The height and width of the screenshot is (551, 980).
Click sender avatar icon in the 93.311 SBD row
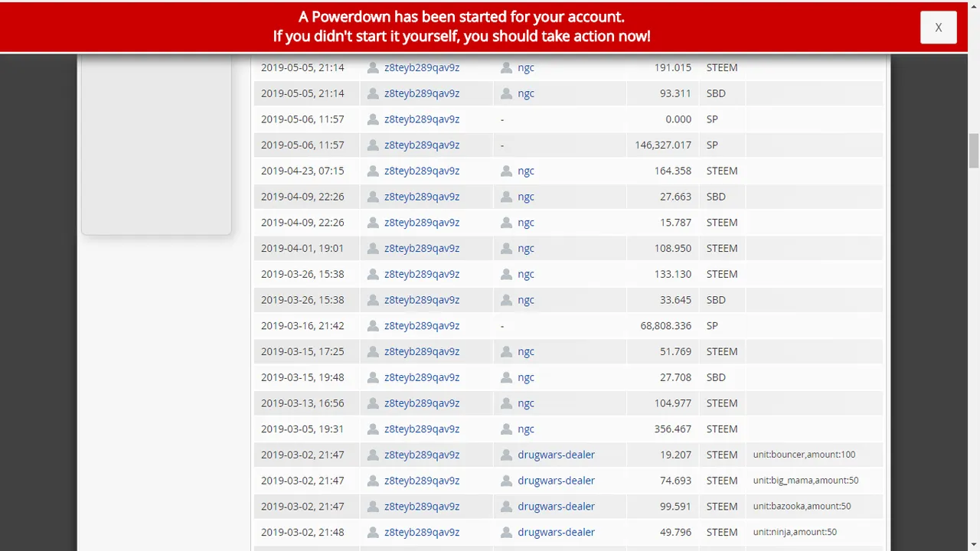coord(373,93)
